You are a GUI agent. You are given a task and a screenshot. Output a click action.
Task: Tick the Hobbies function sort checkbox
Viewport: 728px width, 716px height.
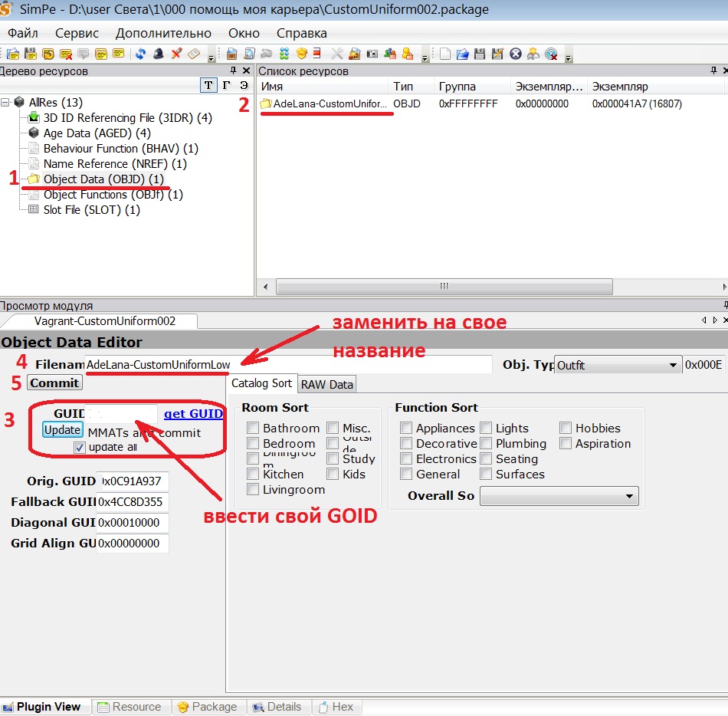tap(566, 429)
